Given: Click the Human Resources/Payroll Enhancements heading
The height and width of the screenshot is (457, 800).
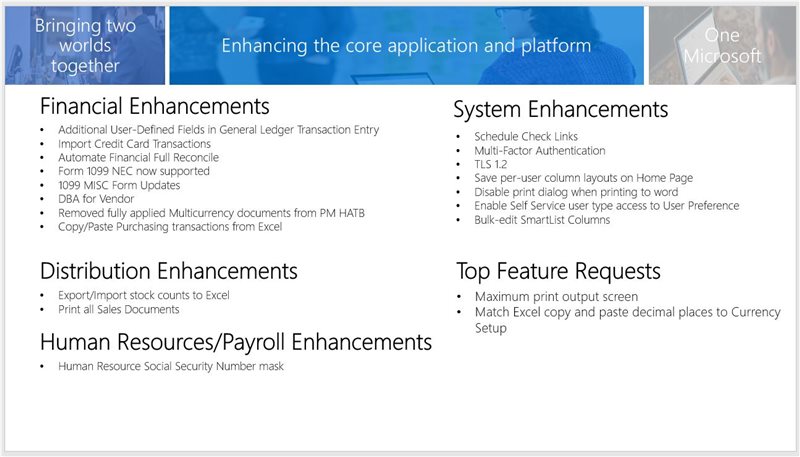Looking at the screenshot, I should tap(236, 342).
